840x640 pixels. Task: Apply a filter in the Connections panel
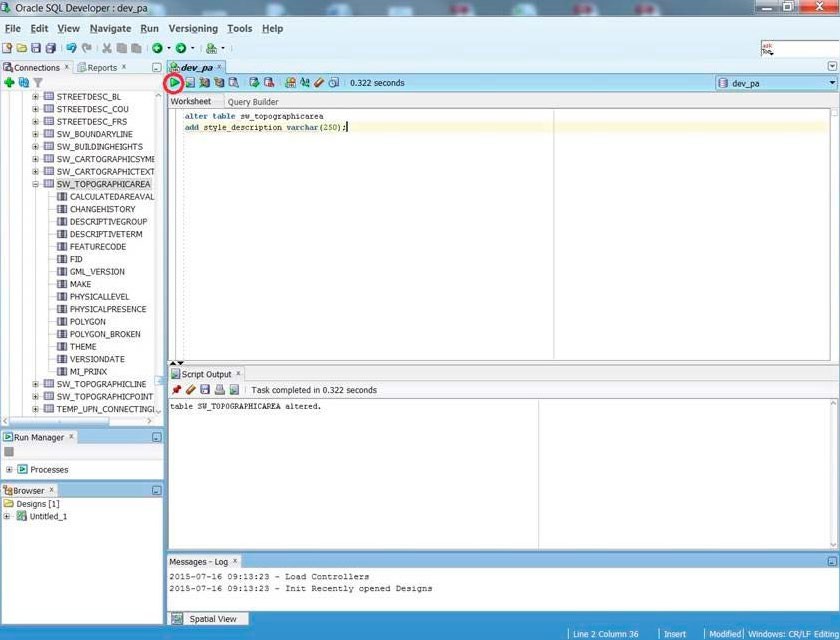click(x=38, y=83)
